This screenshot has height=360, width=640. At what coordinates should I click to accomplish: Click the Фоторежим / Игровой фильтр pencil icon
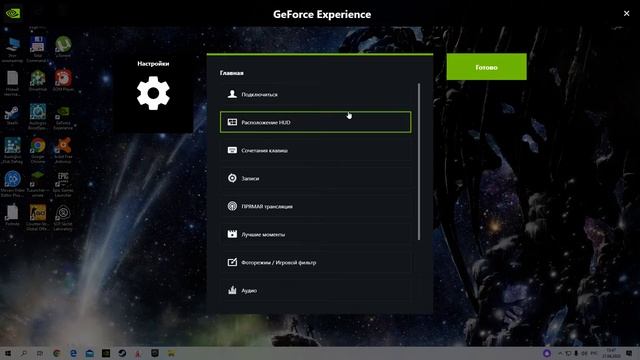coord(232,262)
